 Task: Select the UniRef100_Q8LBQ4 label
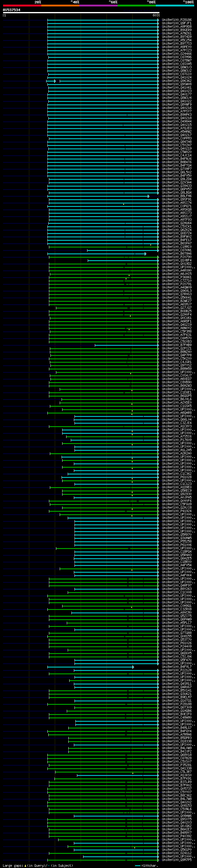click(176, 192)
